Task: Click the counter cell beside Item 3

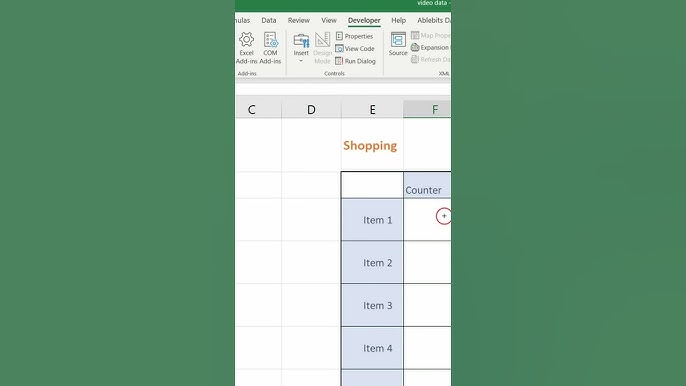Action: pos(427,305)
